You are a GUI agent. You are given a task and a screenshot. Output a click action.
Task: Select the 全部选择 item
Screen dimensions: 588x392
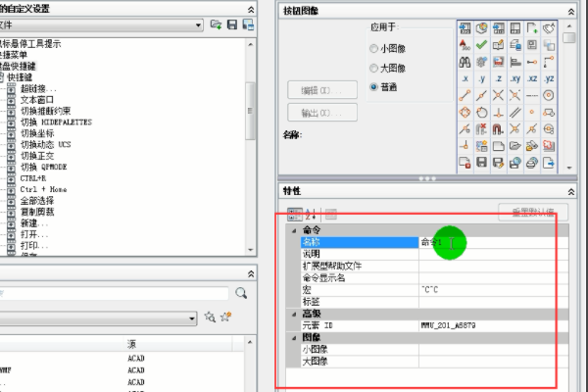click(x=37, y=200)
